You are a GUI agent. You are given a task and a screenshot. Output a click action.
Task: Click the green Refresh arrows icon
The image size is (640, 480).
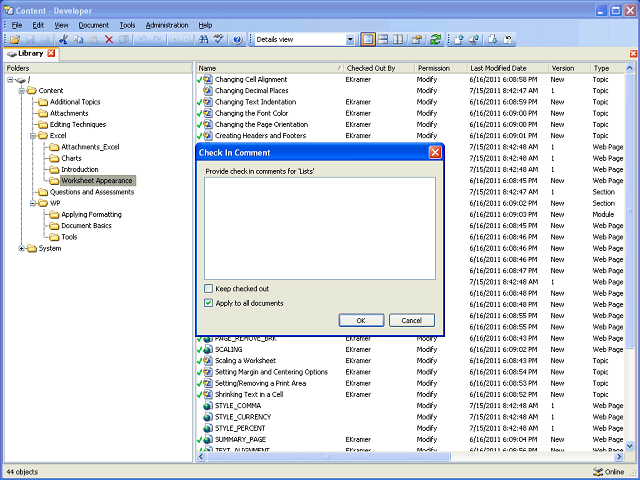tap(436, 40)
